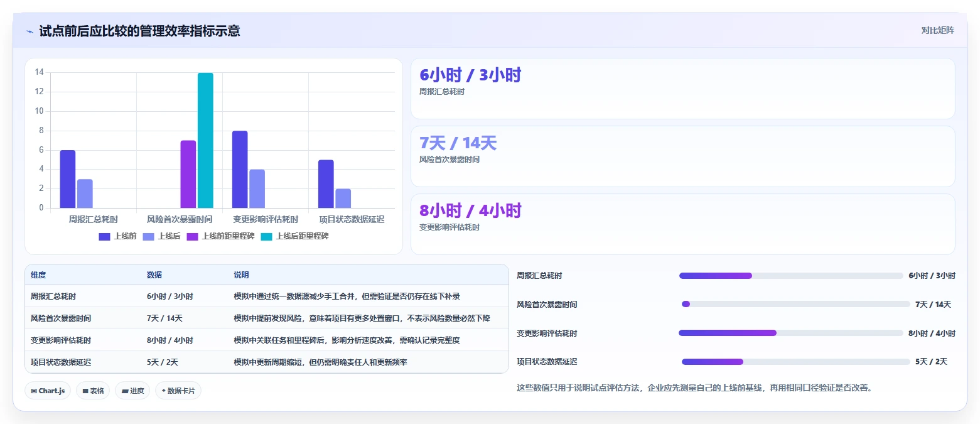Click the table cell 5天 / 2天

tap(163, 362)
